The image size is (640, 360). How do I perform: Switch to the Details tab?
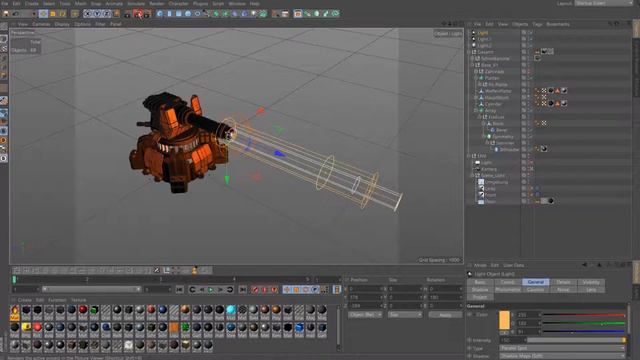tap(563, 282)
